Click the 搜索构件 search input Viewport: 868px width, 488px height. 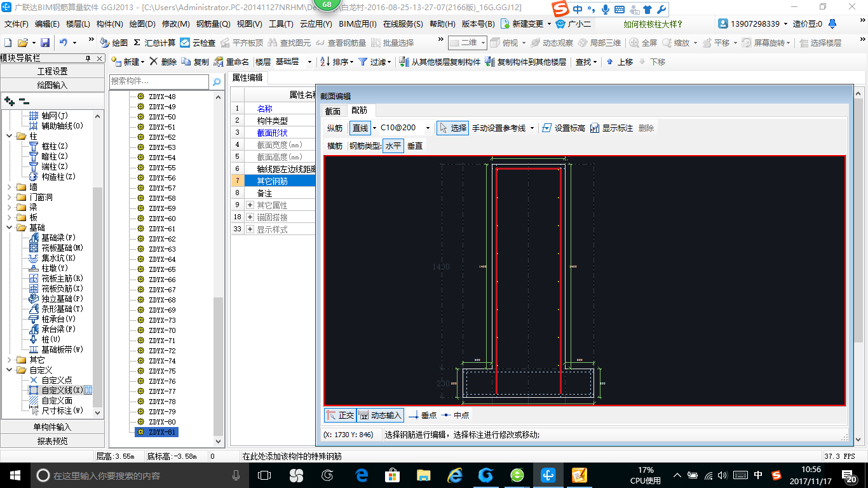[159, 81]
